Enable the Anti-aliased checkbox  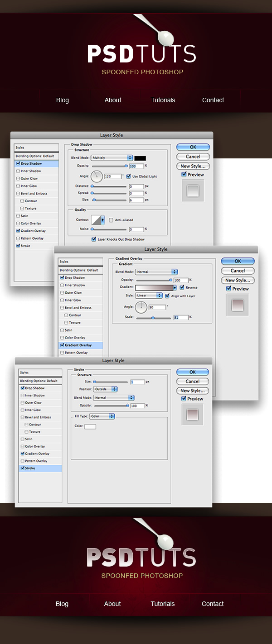point(111,220)
